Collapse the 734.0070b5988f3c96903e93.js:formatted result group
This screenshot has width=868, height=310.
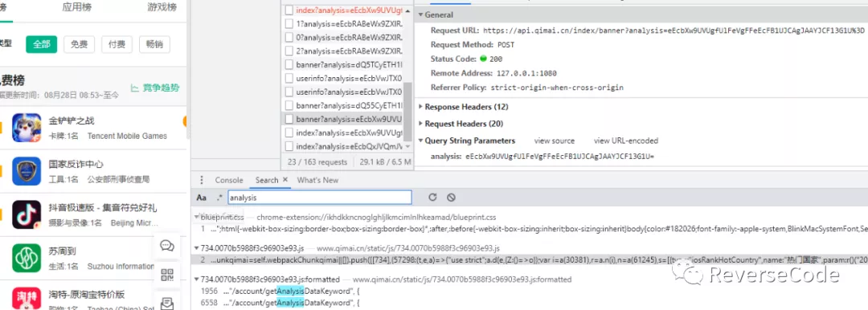[x=197, y=279]
